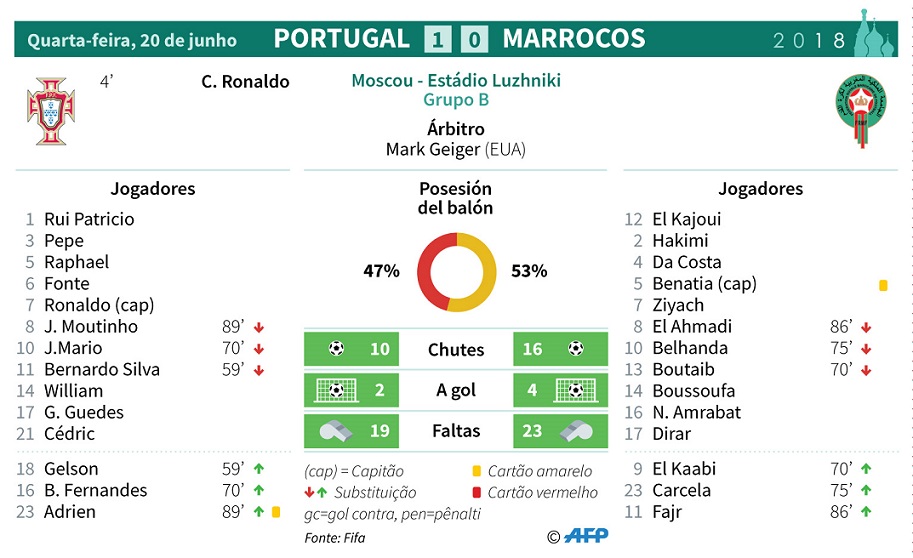913x558 pixels.
Task: Click the Marrocos score box showing 0
Action: (x=475, y=39)
